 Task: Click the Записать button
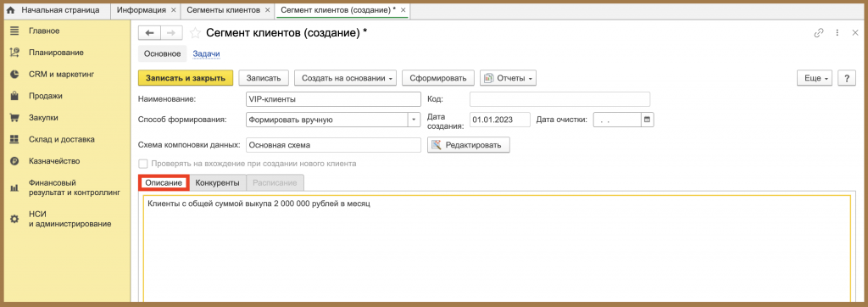(264, 78)
